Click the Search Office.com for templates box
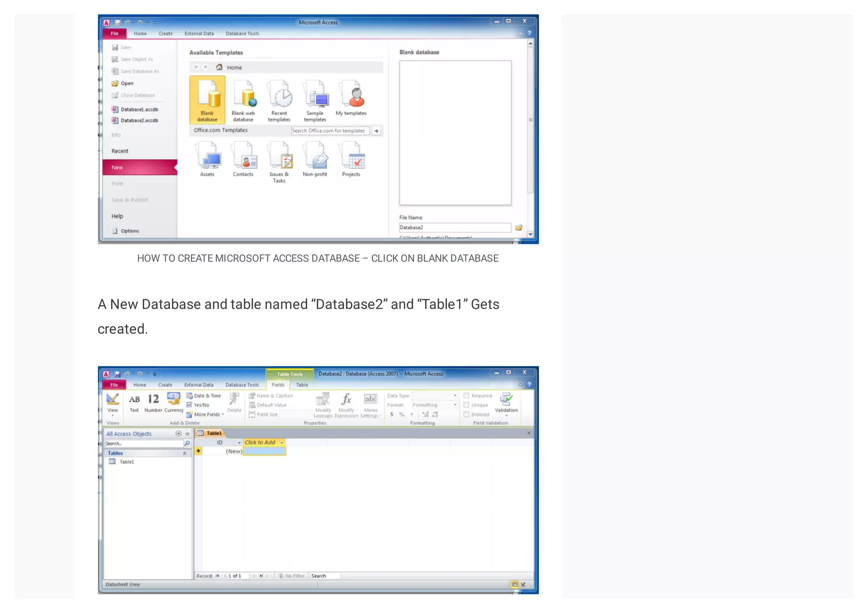Viewport: 868px width, 613px height. [330, 131]
